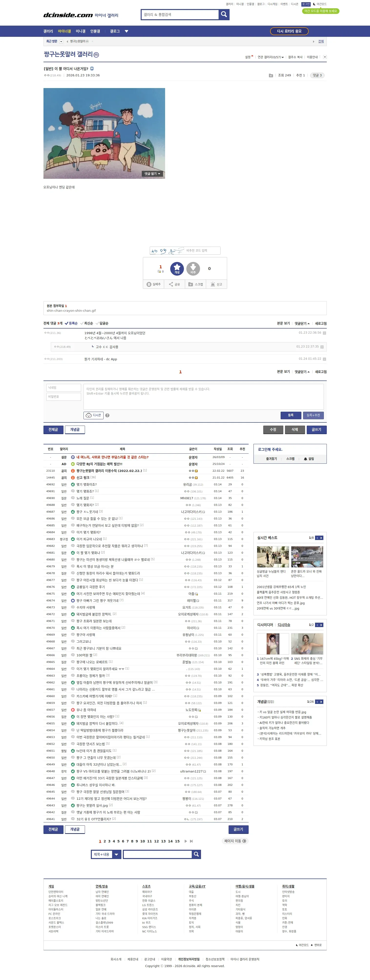Select 답글순 comment sort order
Viewport: 370px width, 980px height.
[x=102, y=323]
